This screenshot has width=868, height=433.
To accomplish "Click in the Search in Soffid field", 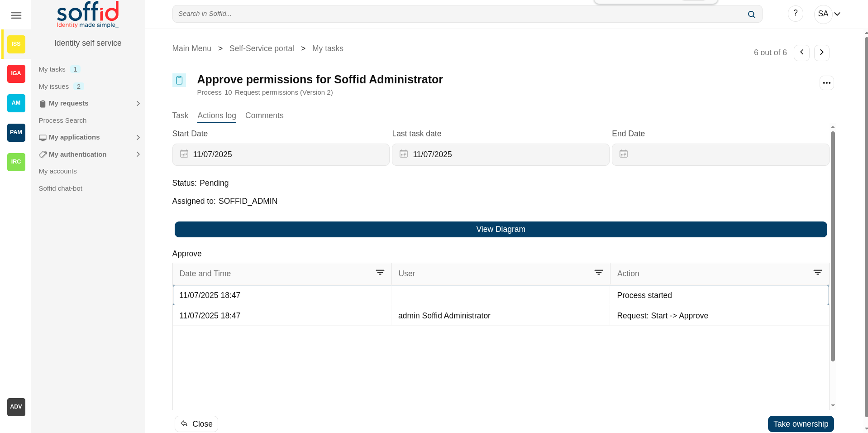I will (457, 14).
